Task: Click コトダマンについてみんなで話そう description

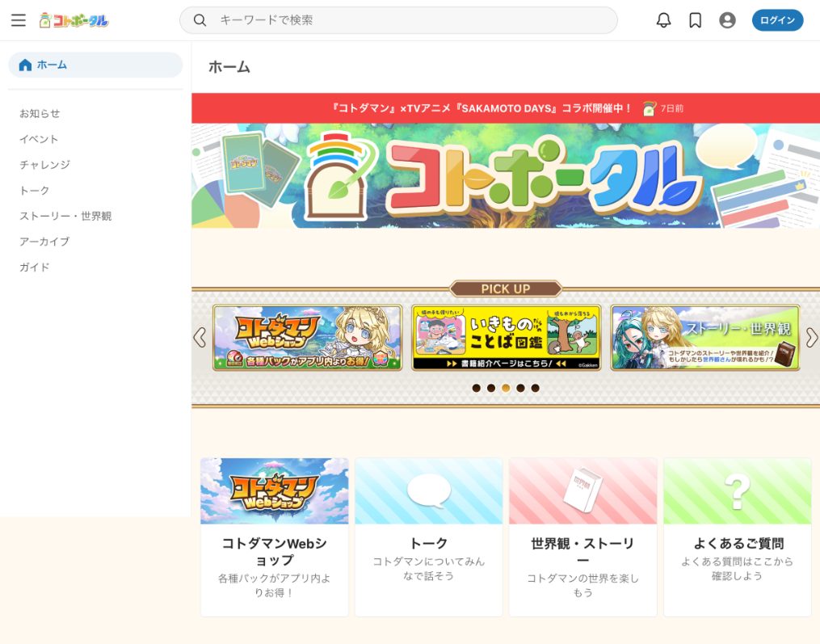Action: [x=429, y=569]
